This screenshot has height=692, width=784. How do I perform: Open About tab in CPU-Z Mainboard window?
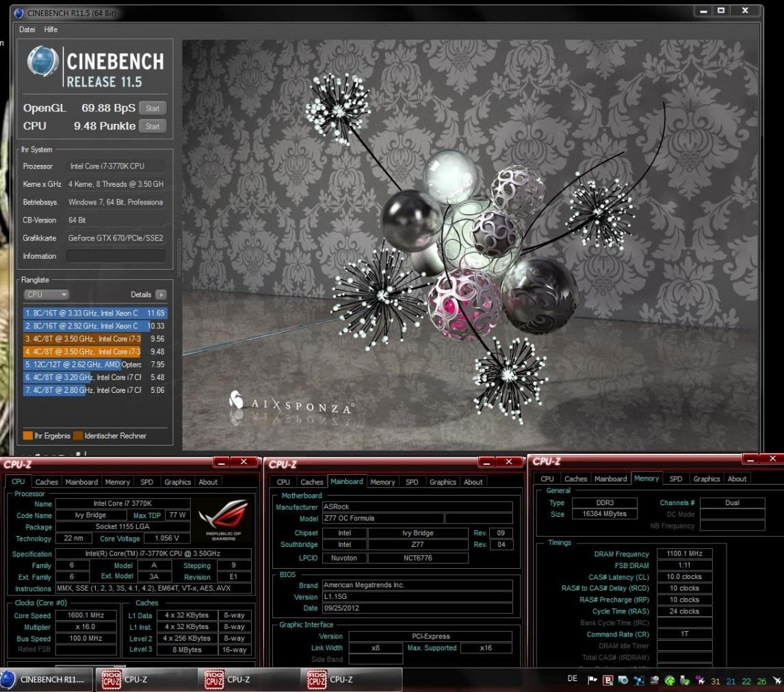[473, 482]
